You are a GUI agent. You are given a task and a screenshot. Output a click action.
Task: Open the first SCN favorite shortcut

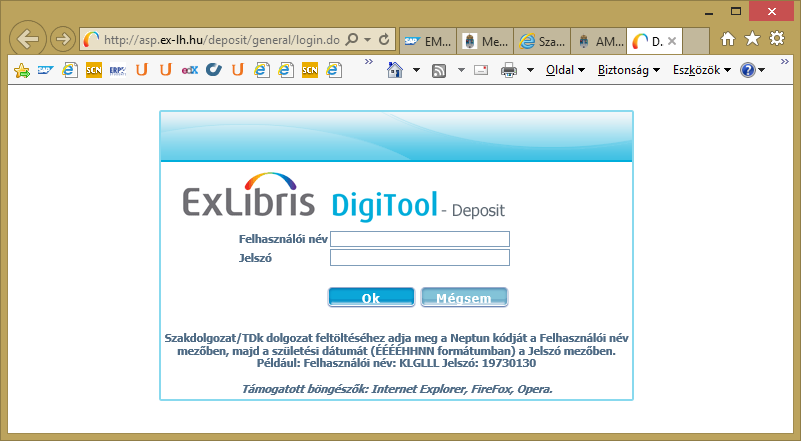93,70
